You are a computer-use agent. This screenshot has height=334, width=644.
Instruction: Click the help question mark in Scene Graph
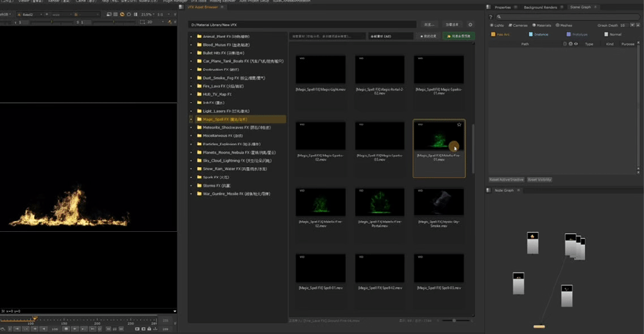tap(491, 17)
